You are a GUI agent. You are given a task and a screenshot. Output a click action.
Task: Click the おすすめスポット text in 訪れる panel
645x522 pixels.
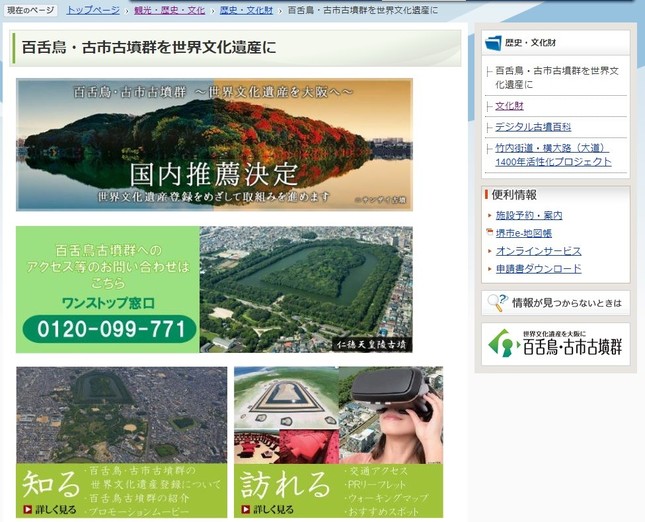tap(383, 512)
